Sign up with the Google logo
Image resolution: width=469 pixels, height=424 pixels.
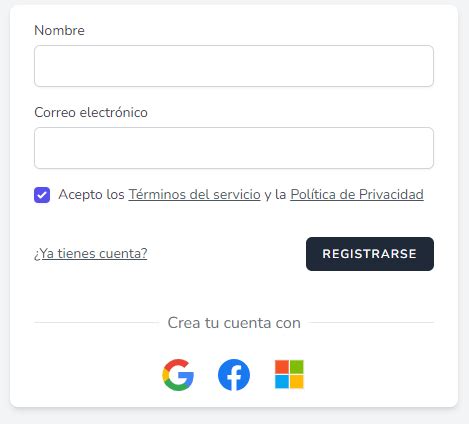tap(178, 375)
